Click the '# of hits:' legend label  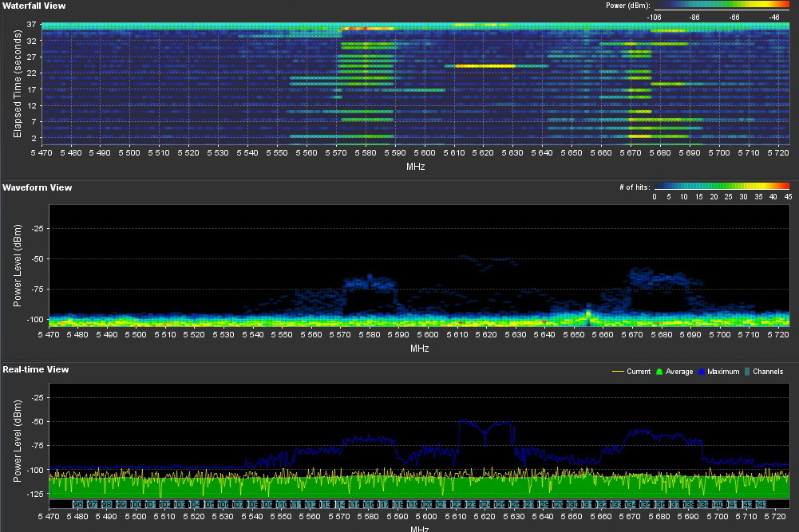[635, 187]
